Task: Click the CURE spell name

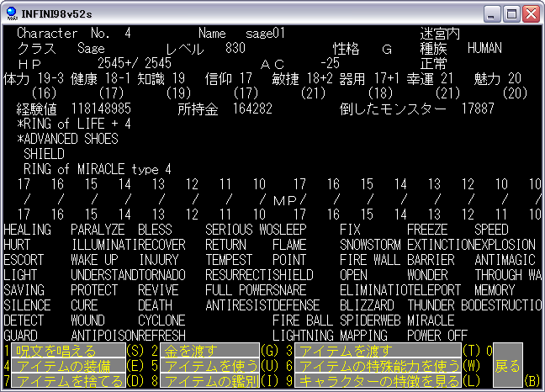Action: (x=84, y=305)
